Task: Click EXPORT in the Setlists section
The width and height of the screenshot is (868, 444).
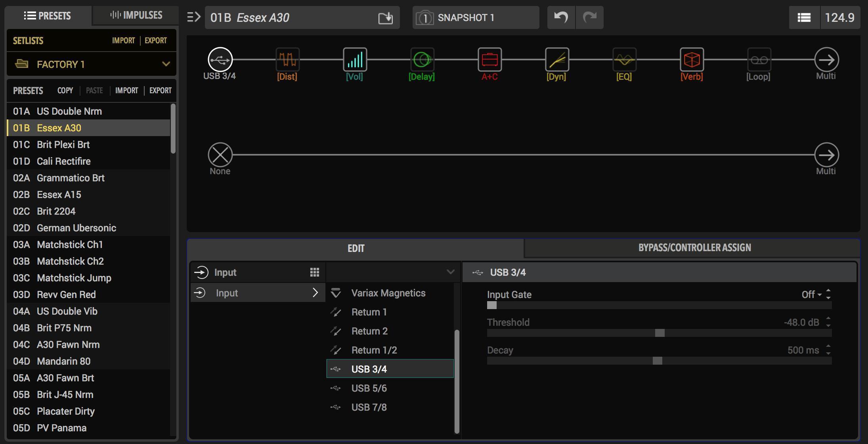Action: (155, 40)
